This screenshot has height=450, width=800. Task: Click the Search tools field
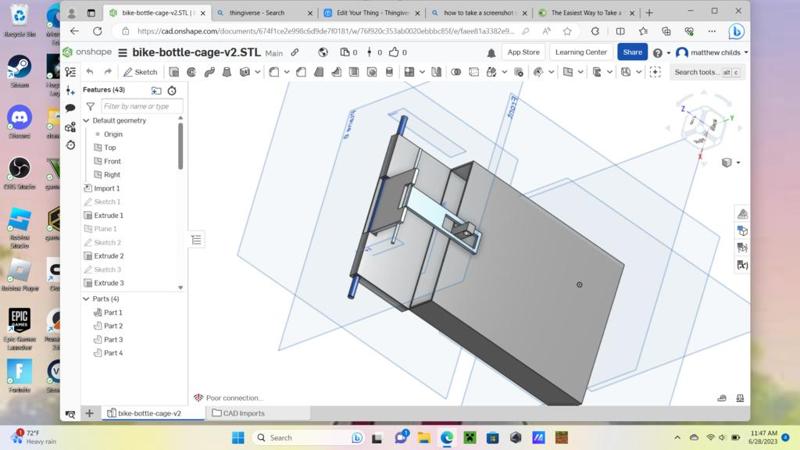coord(707,72)
